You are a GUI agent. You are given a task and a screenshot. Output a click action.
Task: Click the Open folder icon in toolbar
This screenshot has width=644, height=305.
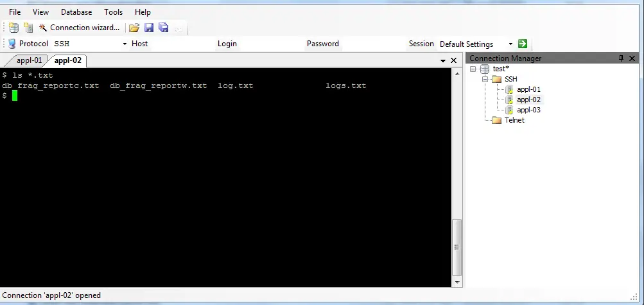point(134,28)
